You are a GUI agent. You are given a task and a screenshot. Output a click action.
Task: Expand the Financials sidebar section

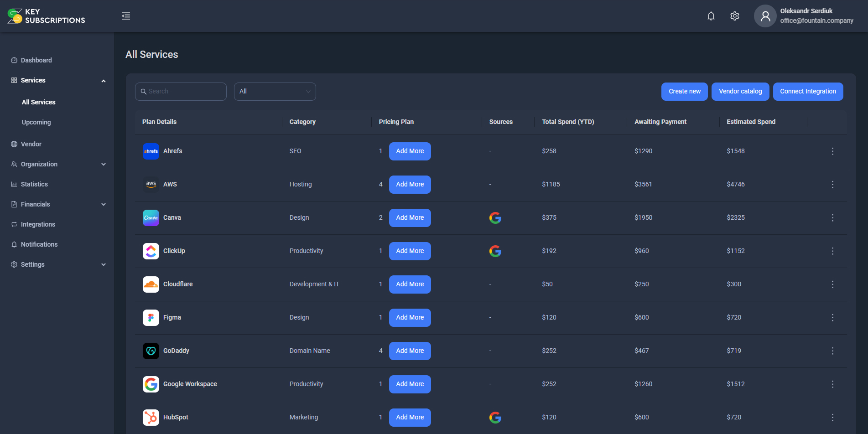click(104, 205)
